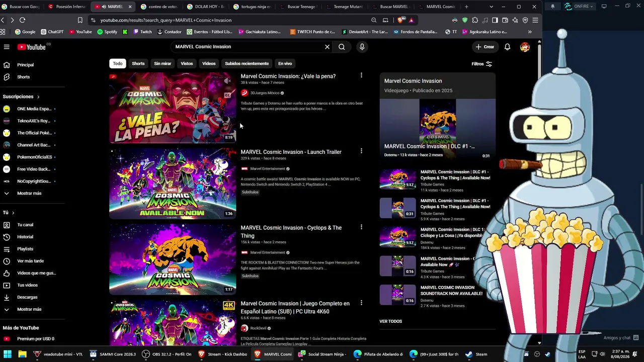The height and width of the screenshot is (362, 644).
Task: Open the Crear menu
Action: click(x=485, y=47)
